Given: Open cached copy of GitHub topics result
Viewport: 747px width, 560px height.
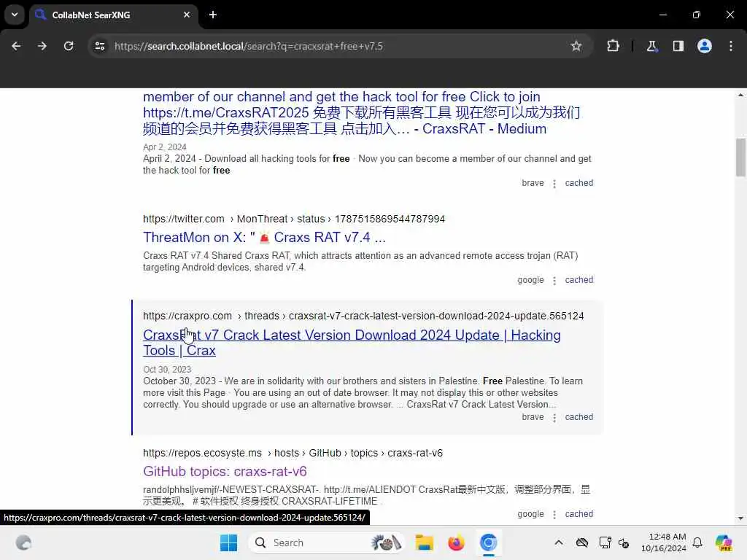Looking at the screenshot, I should (578, 514).
